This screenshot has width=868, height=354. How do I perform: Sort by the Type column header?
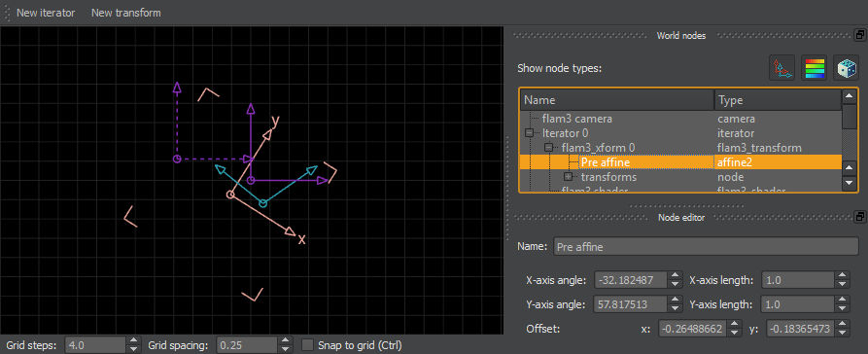[x=778, y=100]
